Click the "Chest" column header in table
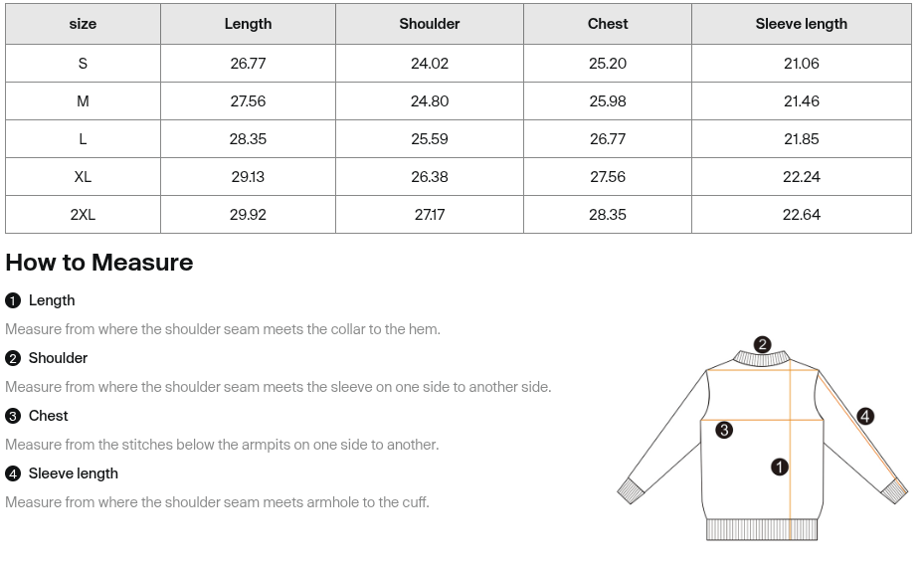Image resolution: width=924 pixels, height=563 pixels. (x=608, y=24)
